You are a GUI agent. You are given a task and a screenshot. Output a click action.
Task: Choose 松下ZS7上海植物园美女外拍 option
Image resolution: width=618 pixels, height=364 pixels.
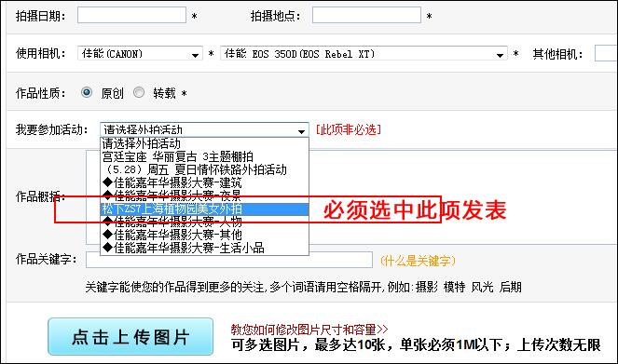click(x=204, y=209)
